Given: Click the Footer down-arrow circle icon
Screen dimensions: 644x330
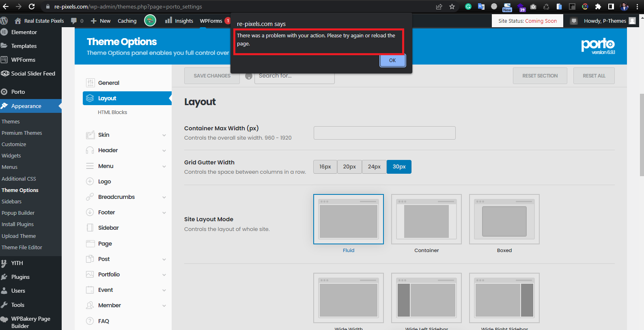Looking at the screenshot, I should pos(90,212).
